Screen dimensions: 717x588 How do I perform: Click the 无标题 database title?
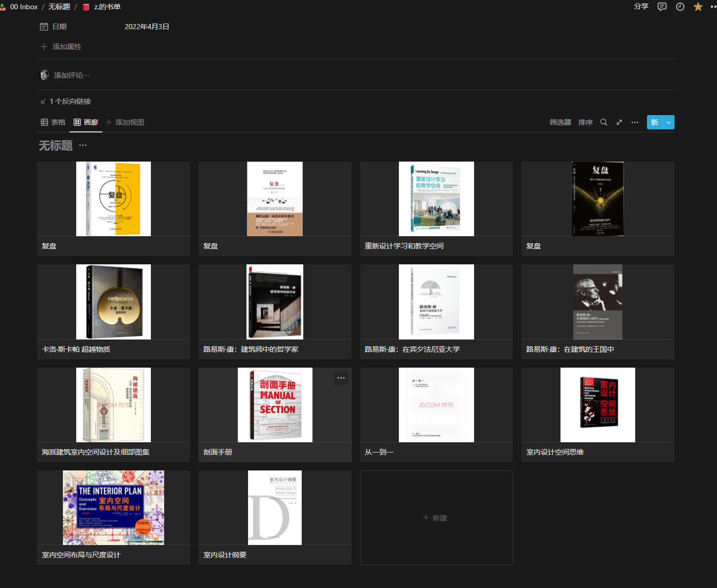tap(56, 146)
